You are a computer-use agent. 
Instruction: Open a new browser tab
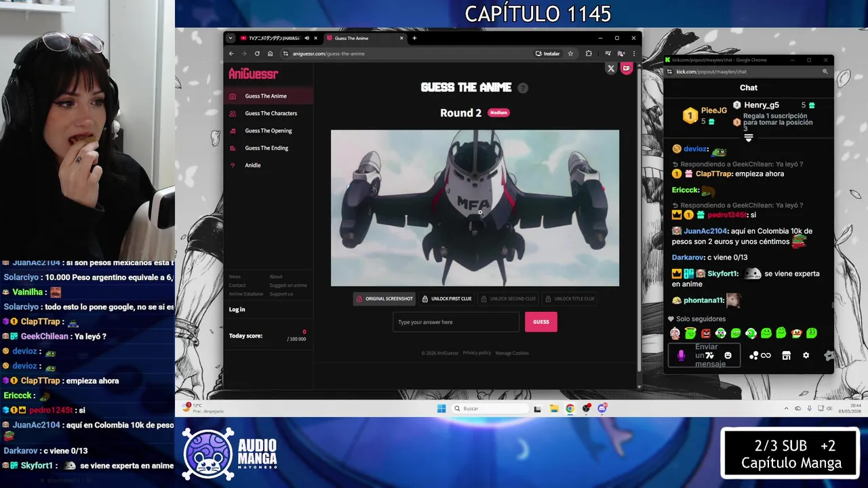tap(414, 38)
